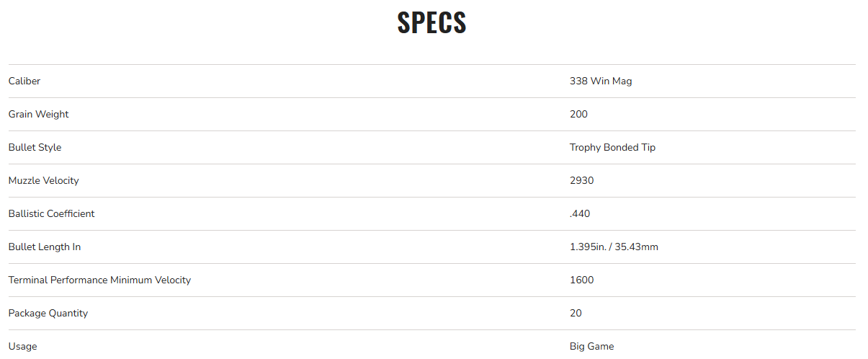Click the Terminal Performance Minimum Velocity label
Viewport: 868px width, 359px height.
point(99,280)
